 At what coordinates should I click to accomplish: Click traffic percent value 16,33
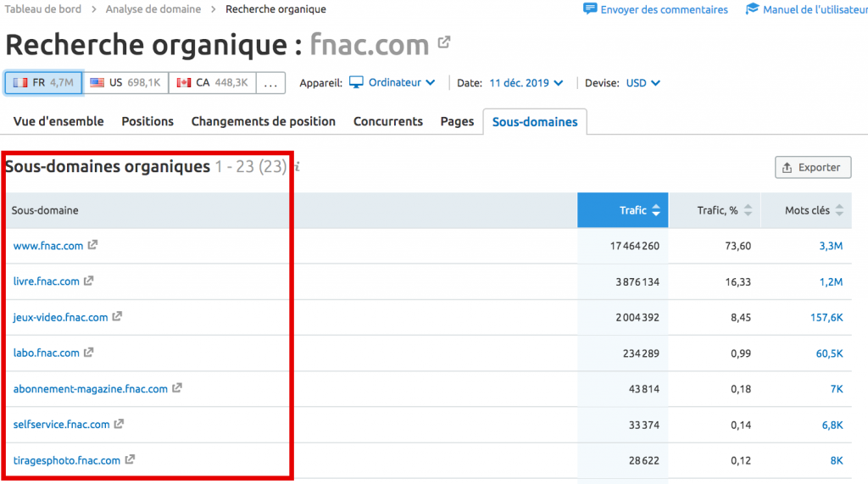[x=738, y=282]
